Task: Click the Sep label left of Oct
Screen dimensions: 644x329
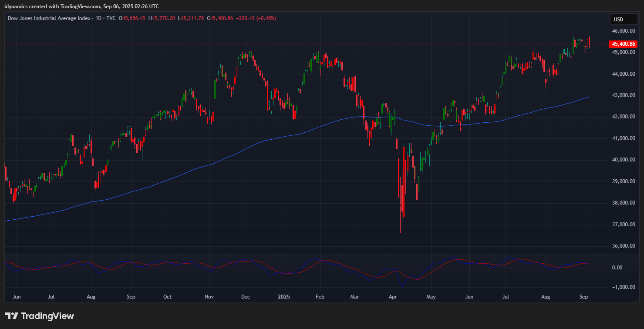Action: (x=131, y=297)
